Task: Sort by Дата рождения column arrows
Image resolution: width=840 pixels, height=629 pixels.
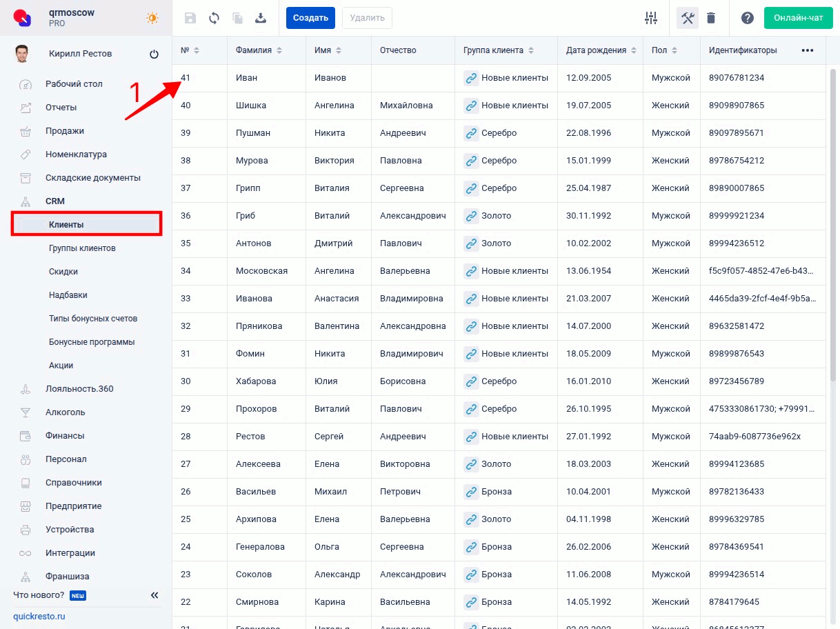Action: (633, 50)
